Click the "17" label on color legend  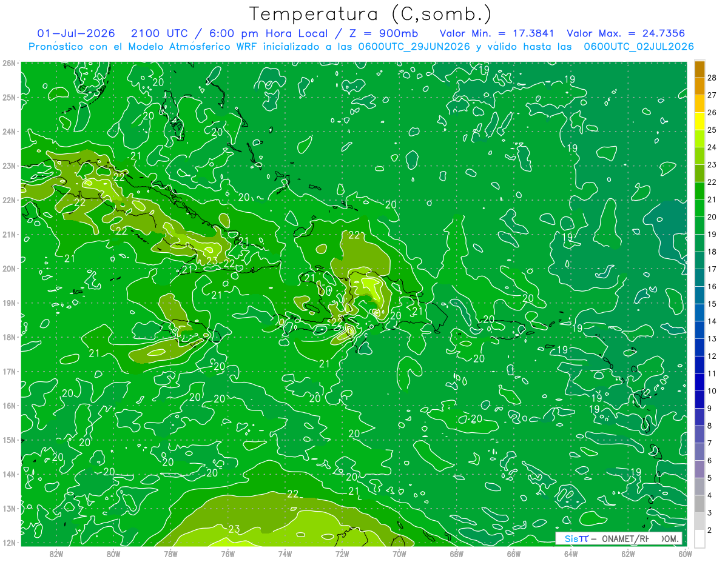(x=712, y=269)
